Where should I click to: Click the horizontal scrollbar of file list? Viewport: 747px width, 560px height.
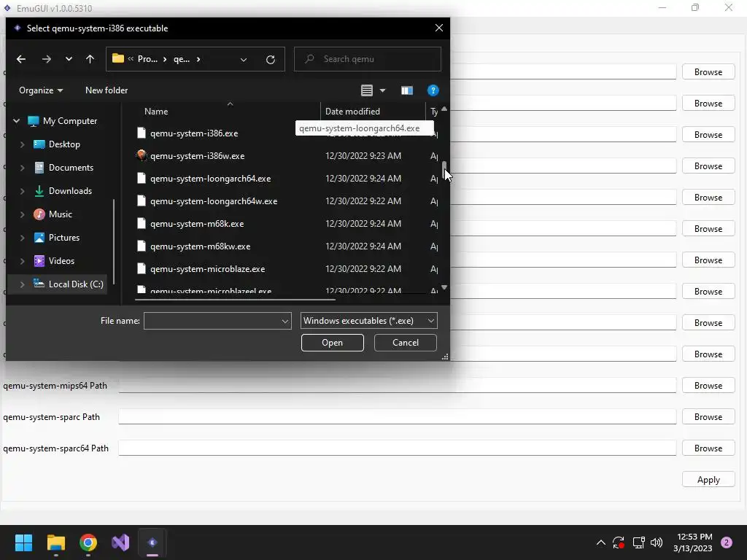235,300
